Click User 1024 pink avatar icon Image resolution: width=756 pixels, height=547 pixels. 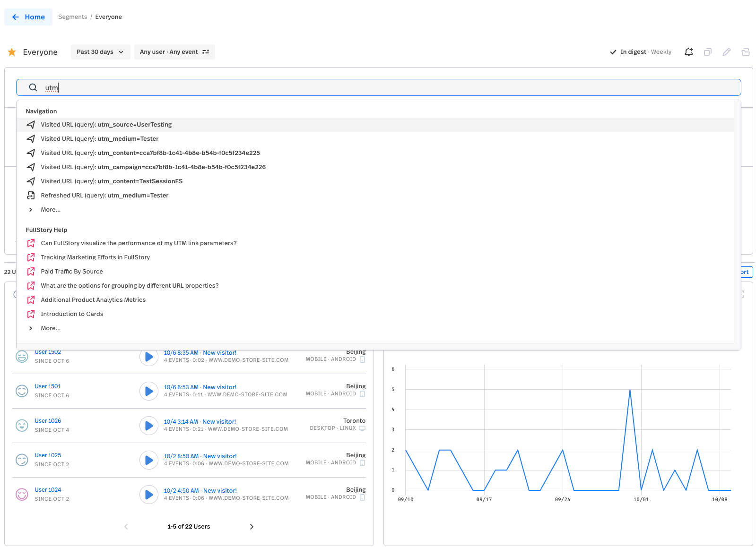click(22, 495)
